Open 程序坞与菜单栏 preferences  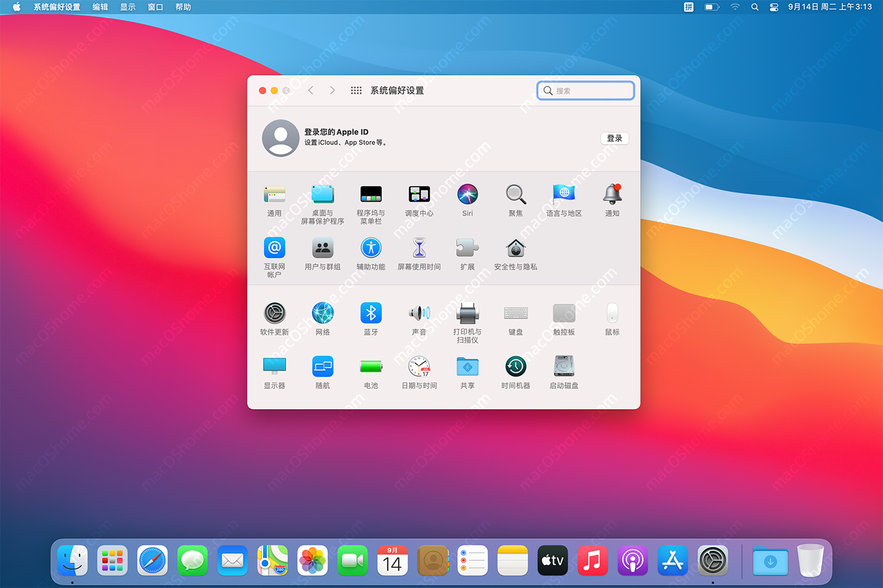point(371,194)
